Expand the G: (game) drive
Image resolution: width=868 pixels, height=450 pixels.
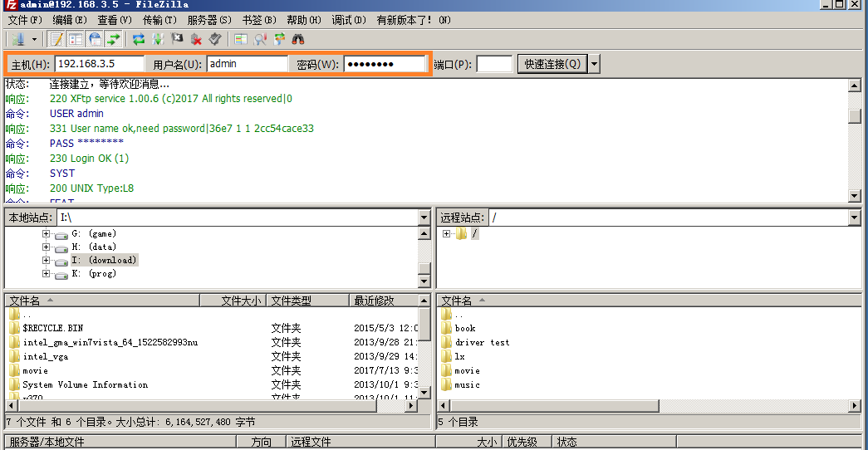tap(46, 233)
